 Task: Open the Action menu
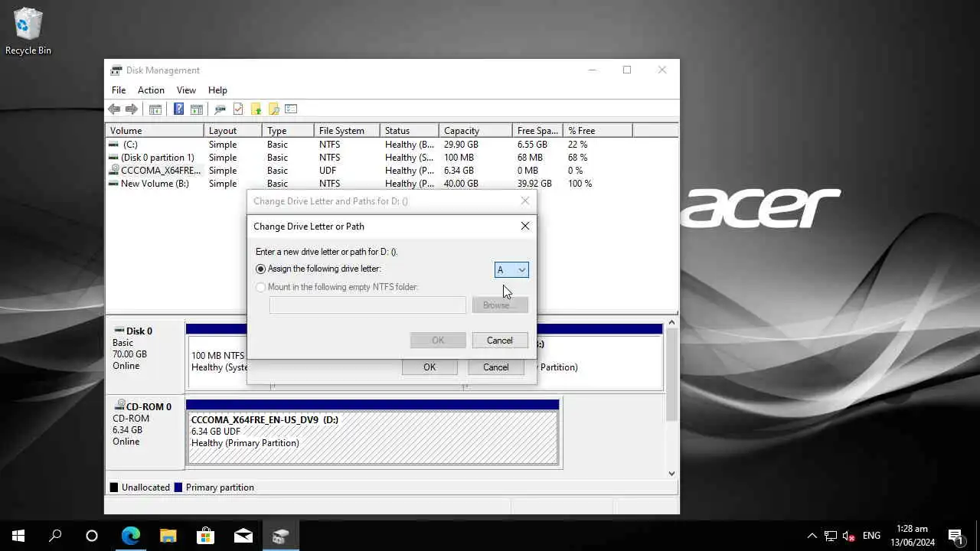pos(151,90)
